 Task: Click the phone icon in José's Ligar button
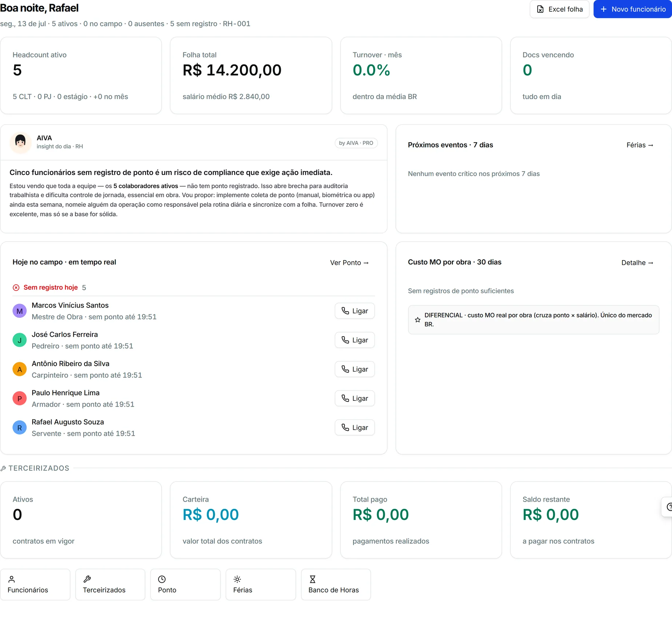[x=345, y=340]
